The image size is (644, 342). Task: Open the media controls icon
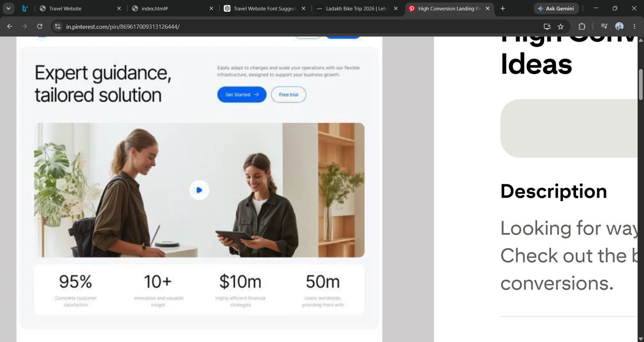click(x=604, y=27)
